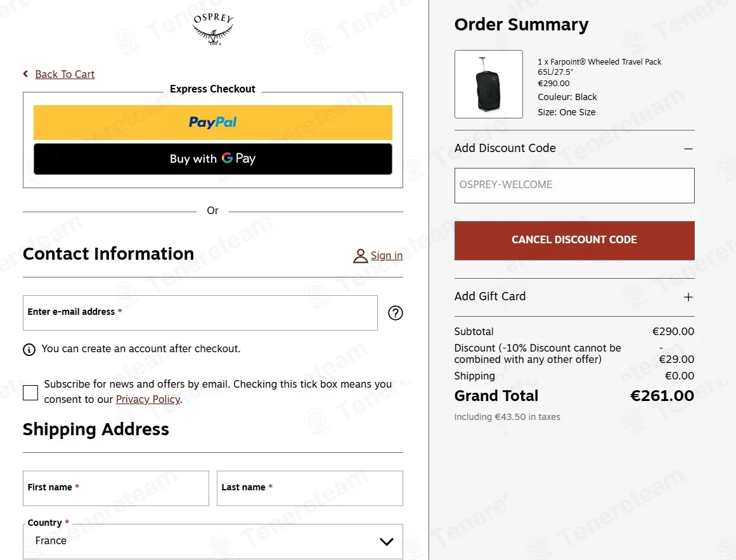Tick the subscribe for news checkbox
This screenshot has height=560, width=736.
[x=30, y=393]
